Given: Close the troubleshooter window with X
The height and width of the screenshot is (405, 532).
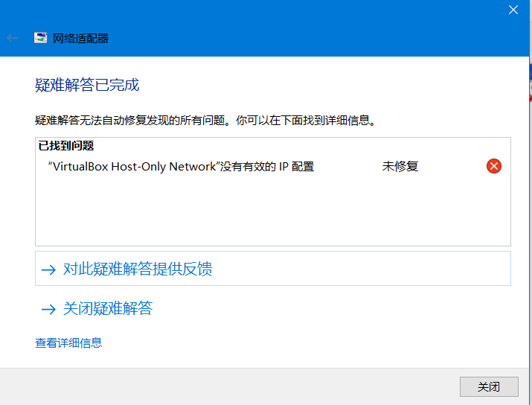Looking at the screenshot, I should click(x=513, y=10).
